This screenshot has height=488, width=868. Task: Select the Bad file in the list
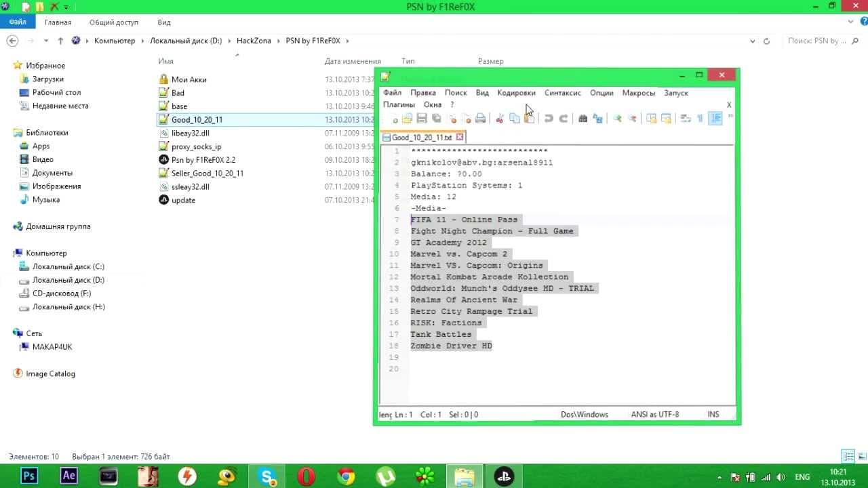(172, 93)
